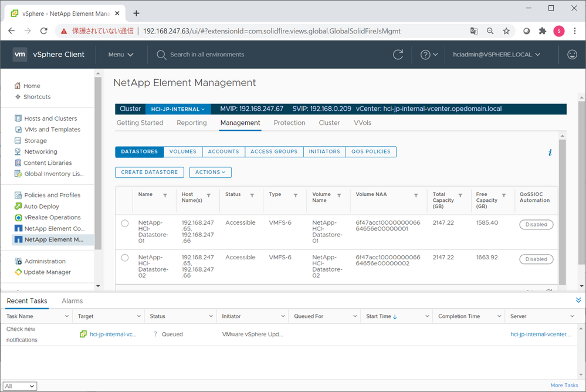Click the blue info icon
The height and width of the screenshot is (392, 586).
550,153
